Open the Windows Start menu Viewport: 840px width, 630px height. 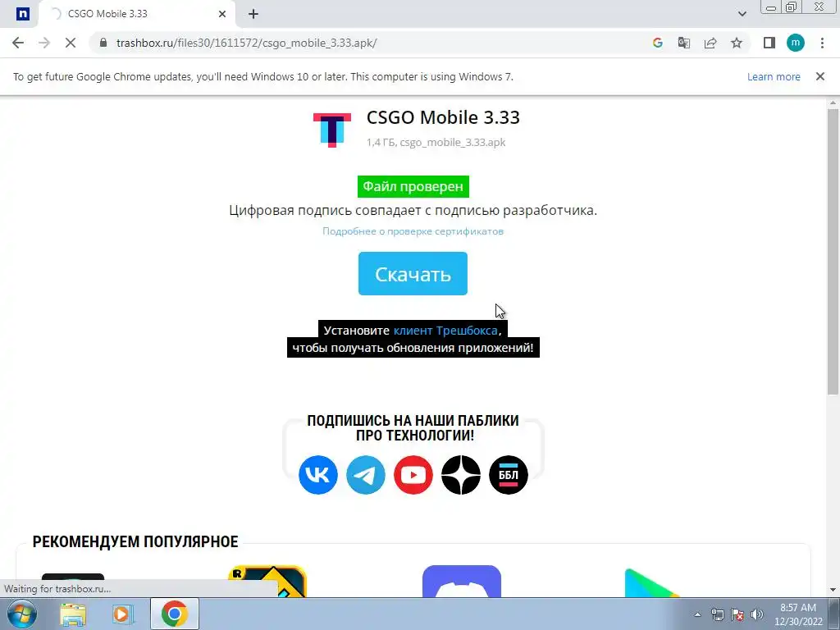tap(22, 614)
